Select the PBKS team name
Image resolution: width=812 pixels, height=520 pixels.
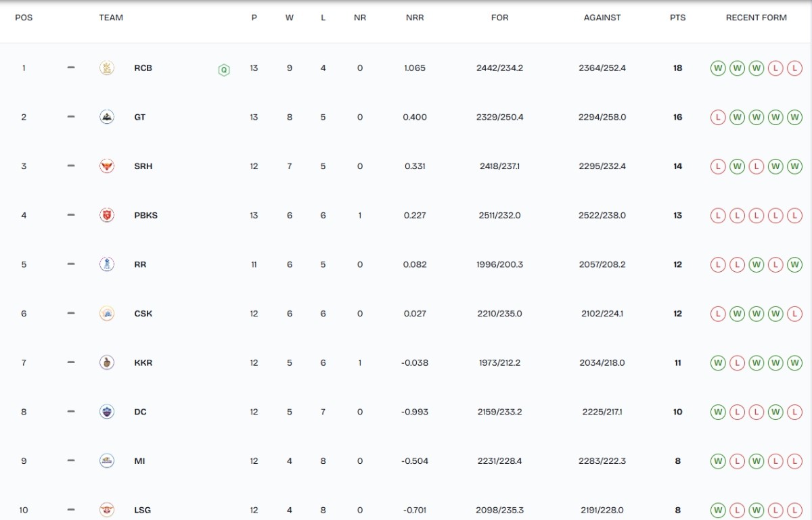(x=145, y=216)
